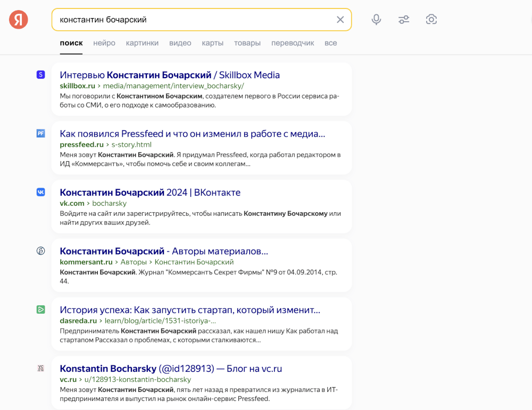
Task: Open 'История успеха' result title
Action: tap(190, 309)
